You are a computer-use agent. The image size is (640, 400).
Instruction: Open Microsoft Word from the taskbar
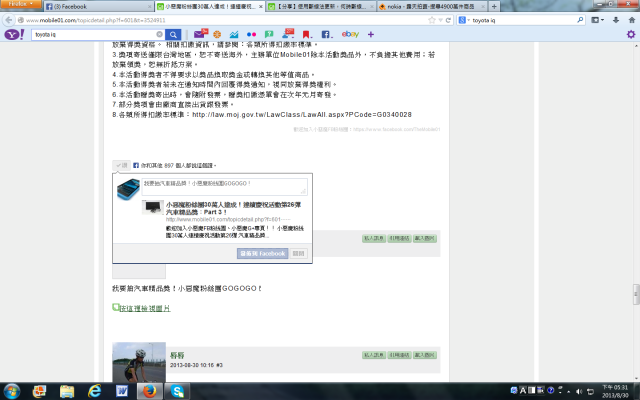pyautogui.click(x=122, y=391)
